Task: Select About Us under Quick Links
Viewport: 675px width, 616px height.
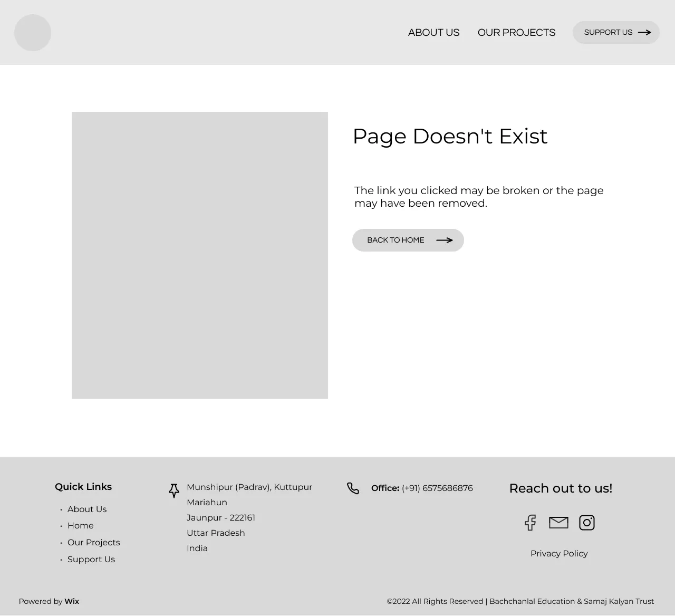Action: pos(87,509)
